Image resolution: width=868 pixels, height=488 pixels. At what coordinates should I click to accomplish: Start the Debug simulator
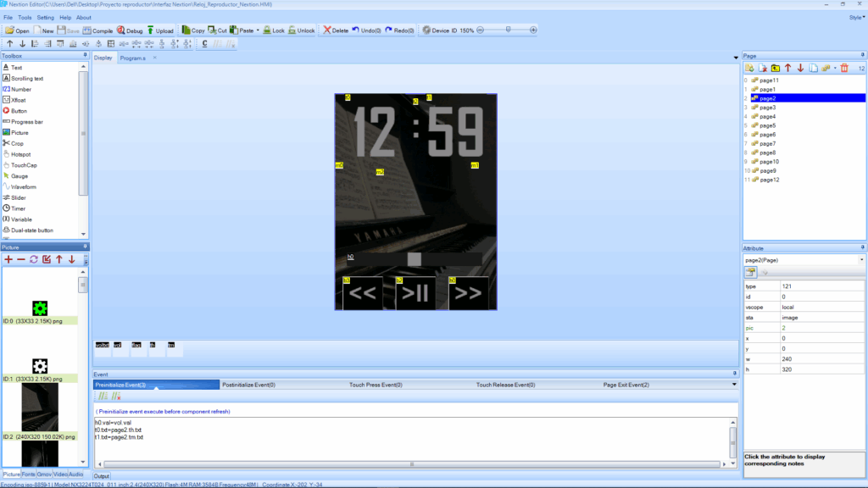click(131, 30)
